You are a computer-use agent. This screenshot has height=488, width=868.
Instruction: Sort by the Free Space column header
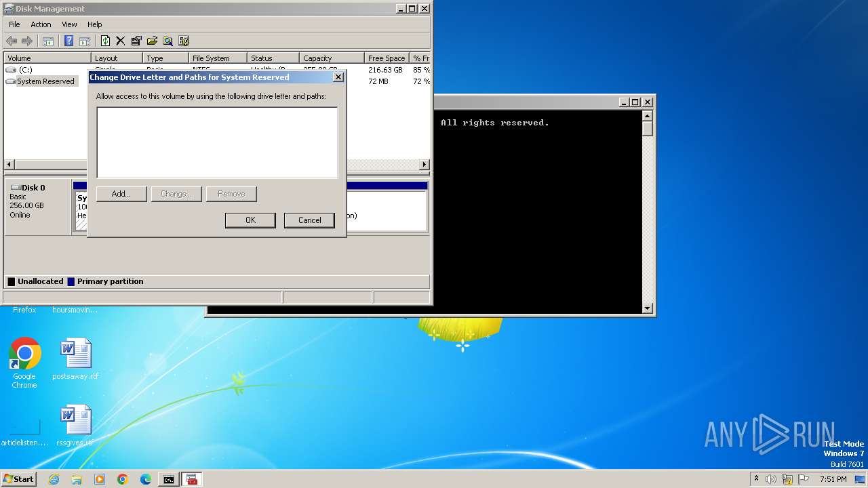pos(387,58)
